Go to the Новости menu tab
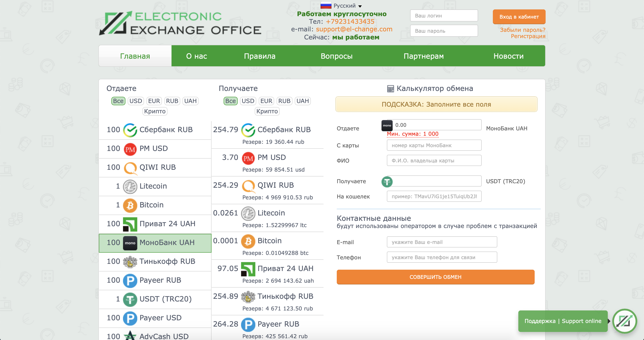This screenshot has height=340, width=644. click(508, 56)
